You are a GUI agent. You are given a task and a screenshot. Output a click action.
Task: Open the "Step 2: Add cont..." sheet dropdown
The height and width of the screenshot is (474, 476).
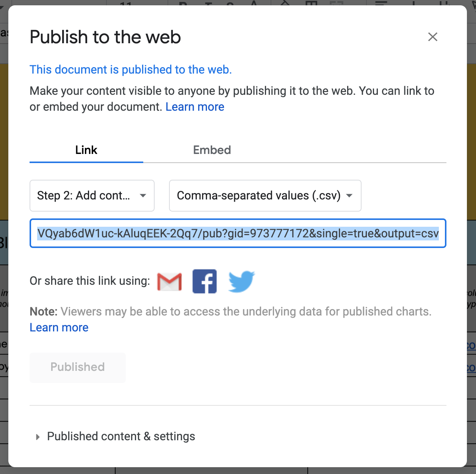coord(92,196)
